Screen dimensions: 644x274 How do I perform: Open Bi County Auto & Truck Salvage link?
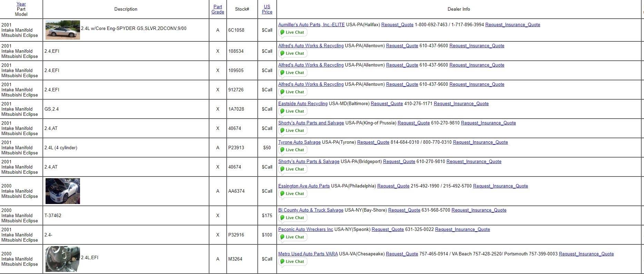point(311,210)
